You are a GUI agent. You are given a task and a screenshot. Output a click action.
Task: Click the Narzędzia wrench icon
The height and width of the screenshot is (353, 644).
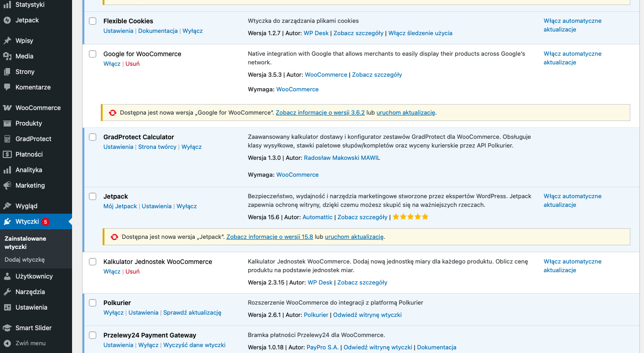(7, 292)
